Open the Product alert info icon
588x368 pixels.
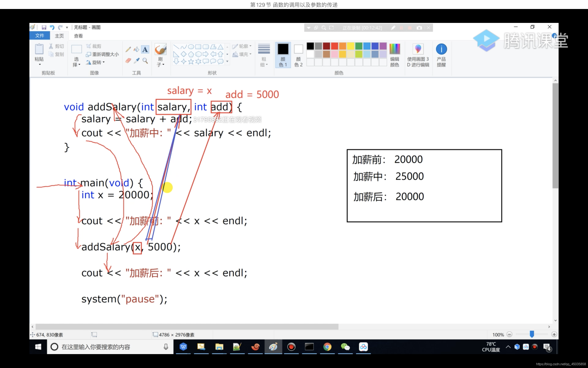[x=441, y=55]
